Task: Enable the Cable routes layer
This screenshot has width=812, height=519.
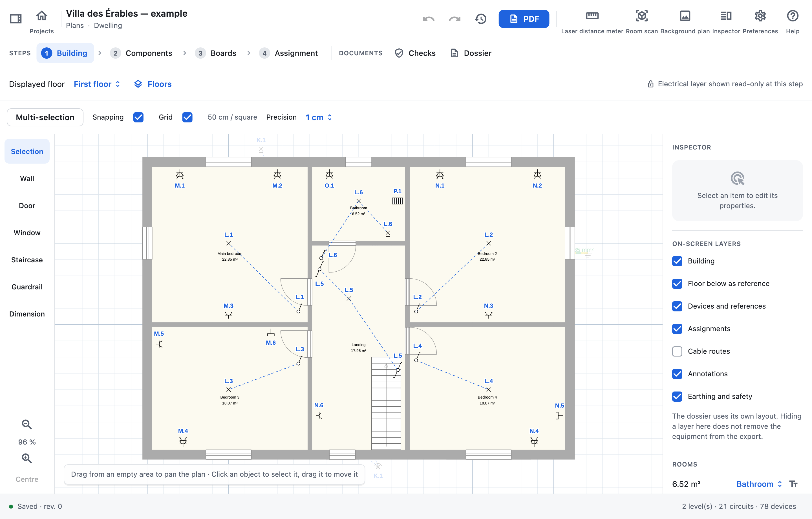Action: click(x=677, y=351)
